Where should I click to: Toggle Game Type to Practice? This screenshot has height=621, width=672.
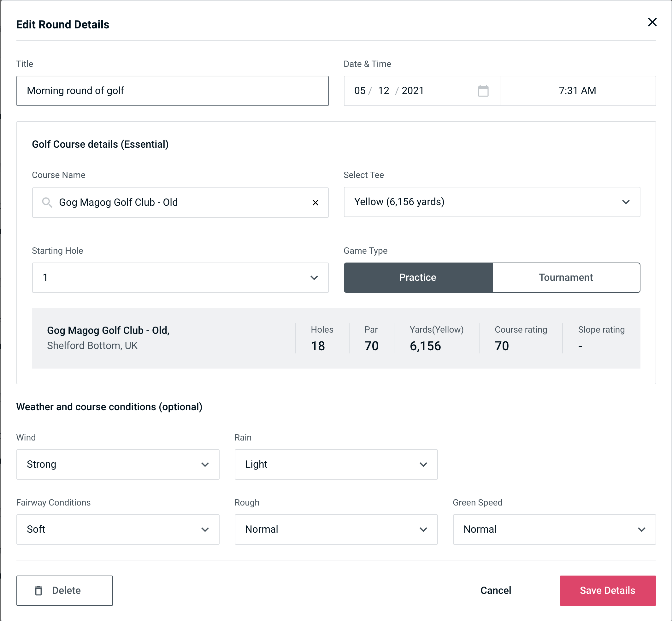tap(417, 277)
